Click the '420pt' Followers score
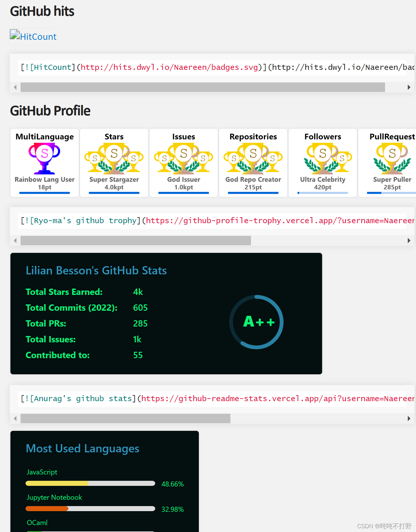The image size is (416, 532). (323, 187)
